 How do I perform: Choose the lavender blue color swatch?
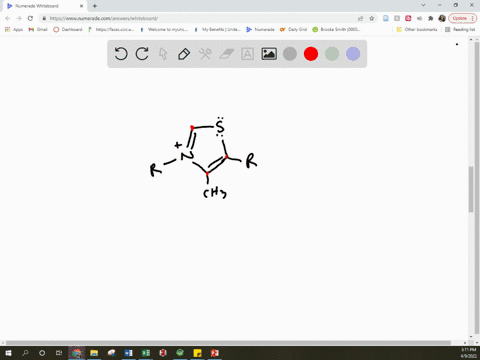tap(353, 54)
